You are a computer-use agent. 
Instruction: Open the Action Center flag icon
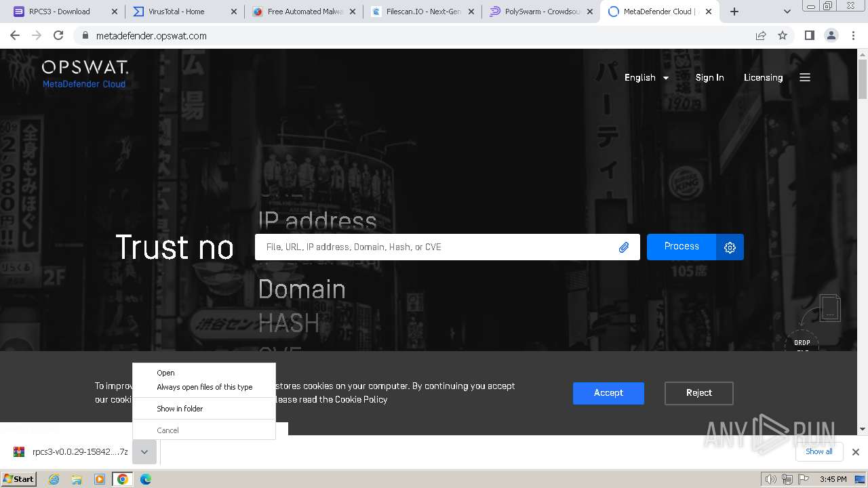803,479
